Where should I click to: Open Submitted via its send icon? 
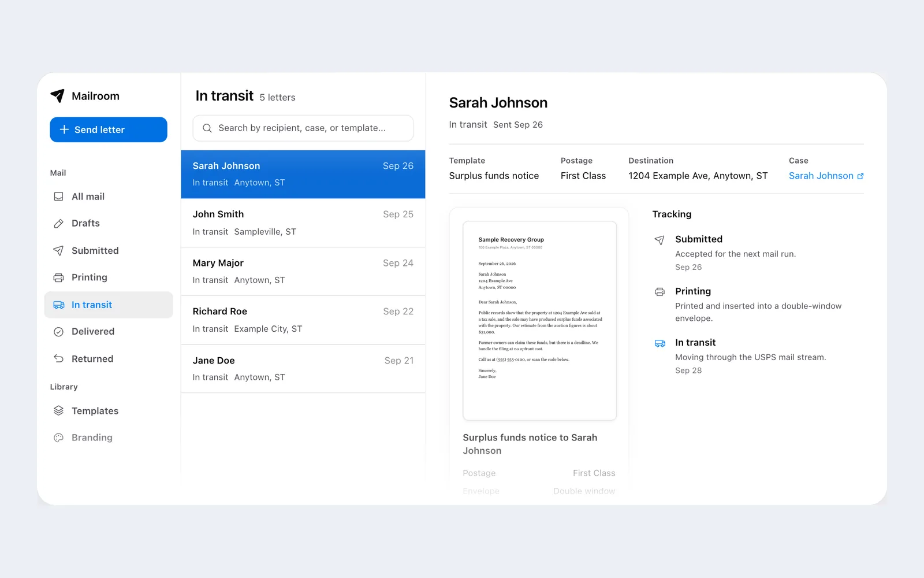[58, 250]
